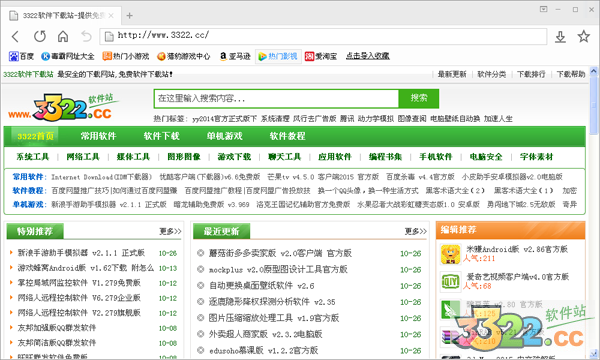Open the 热门影视 bookmark
This screenshot has height=360, width=600.
[278, 56]
